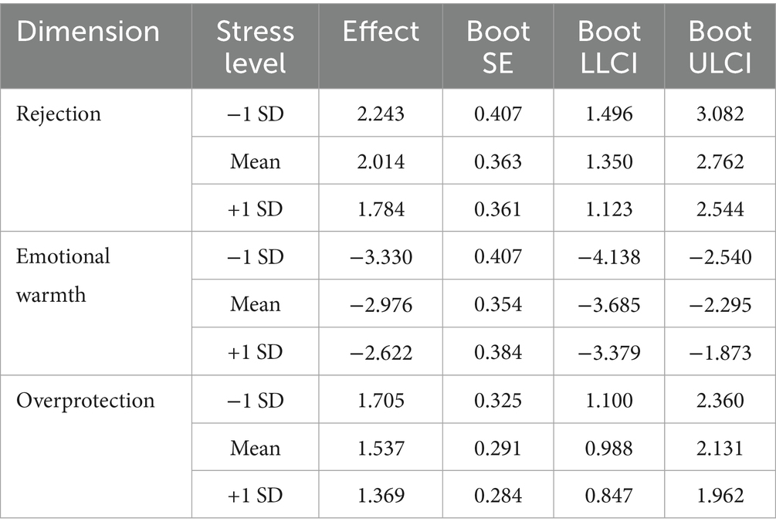The height and width of the screenshot is (532, 776).
Task: Click the Effect value 1.369
Action: (x=381, y=496)
